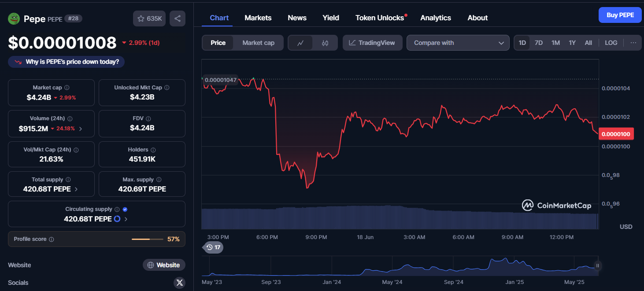Open the Chart tab
Image resolution: width=644 pixels, height=291 pixels.
[x=219, y=18]
